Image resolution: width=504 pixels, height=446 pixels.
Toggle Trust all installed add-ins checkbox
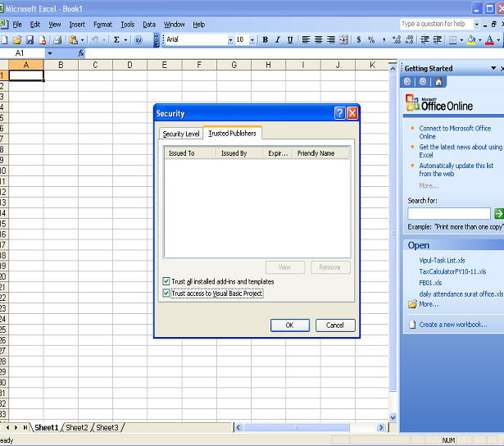[166, 281]
